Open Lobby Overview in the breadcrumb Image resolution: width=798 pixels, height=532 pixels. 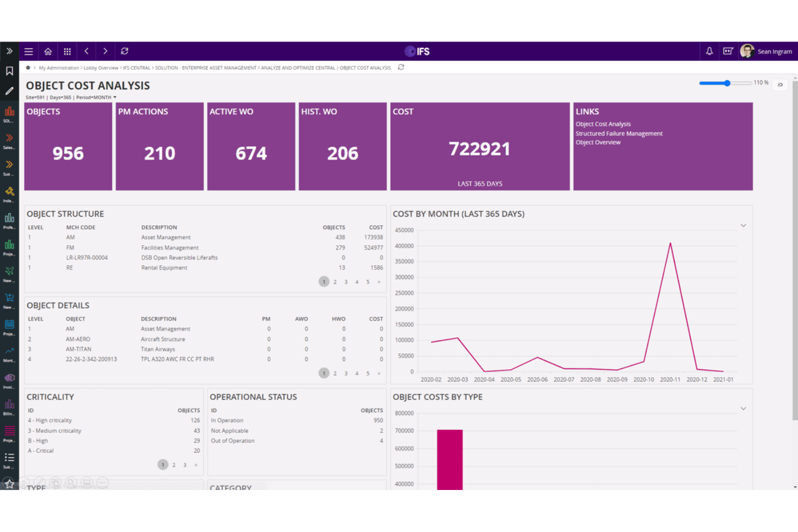101,68
